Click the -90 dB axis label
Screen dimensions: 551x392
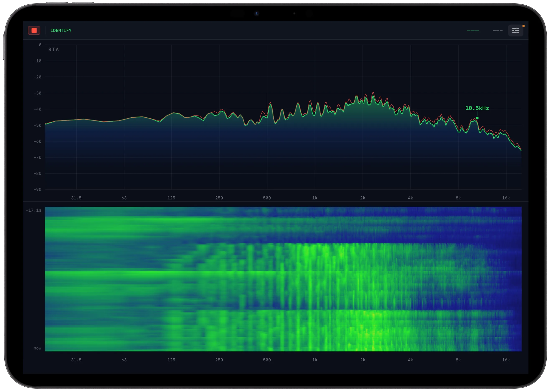pyautogui.click(x=37, y=190)
